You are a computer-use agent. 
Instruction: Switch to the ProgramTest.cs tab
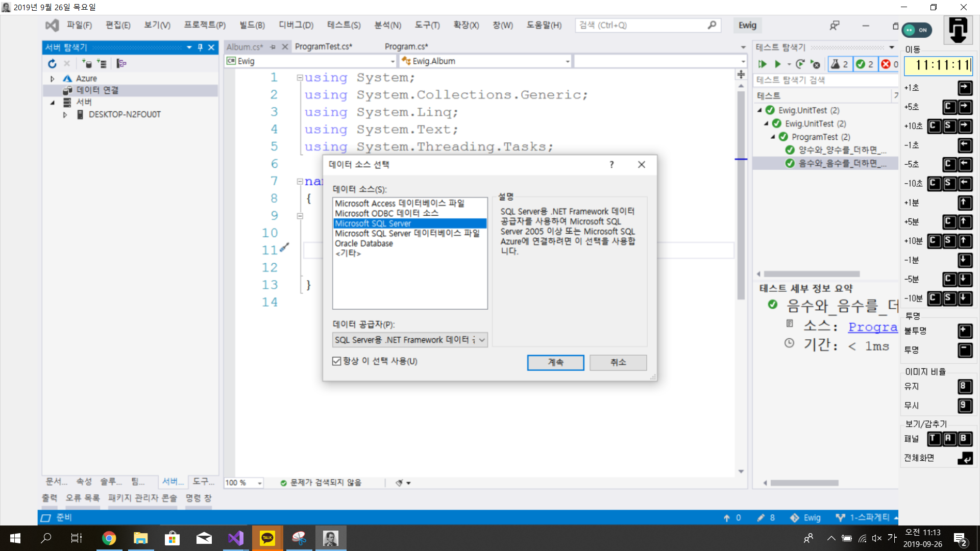[323, 46]
